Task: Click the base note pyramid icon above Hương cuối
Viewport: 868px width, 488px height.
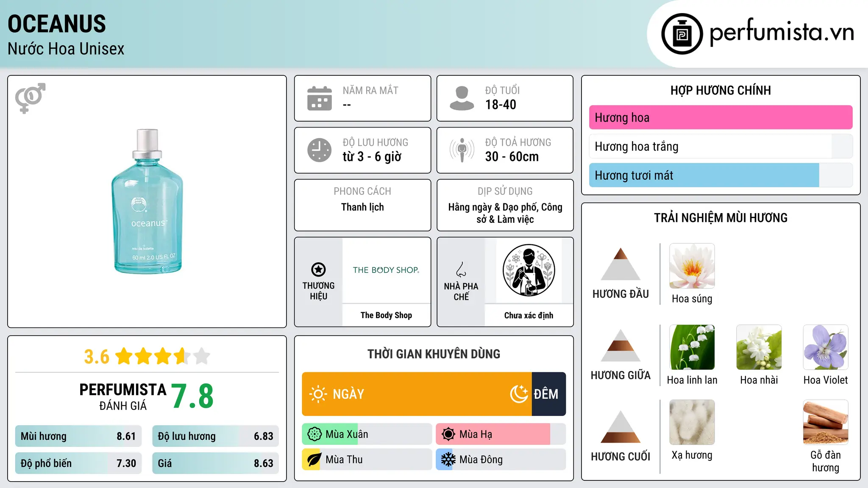Action: (x=620, y=427)
